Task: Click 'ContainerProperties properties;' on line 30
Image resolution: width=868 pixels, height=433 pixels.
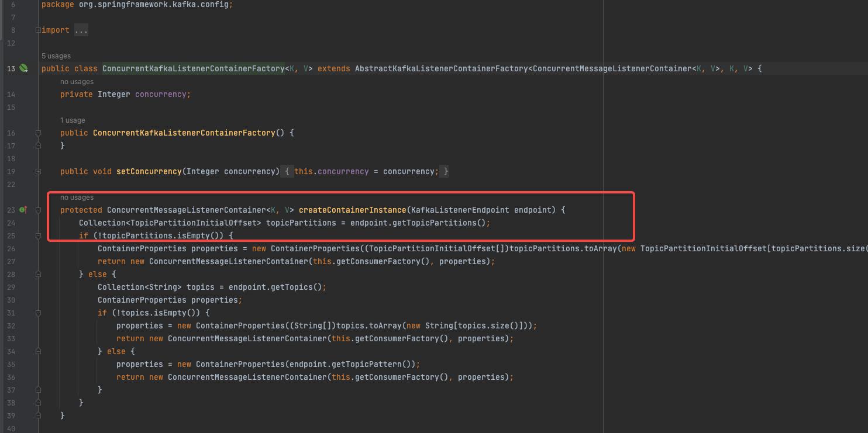Action: click(170, 300)
